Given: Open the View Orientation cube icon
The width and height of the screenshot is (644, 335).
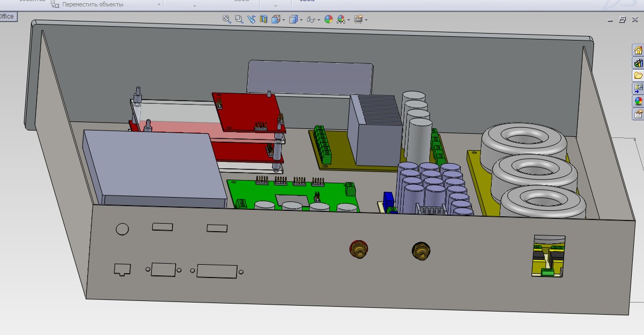Looking at the screenshot, I should pyautogui.click(x=276, y=19).
